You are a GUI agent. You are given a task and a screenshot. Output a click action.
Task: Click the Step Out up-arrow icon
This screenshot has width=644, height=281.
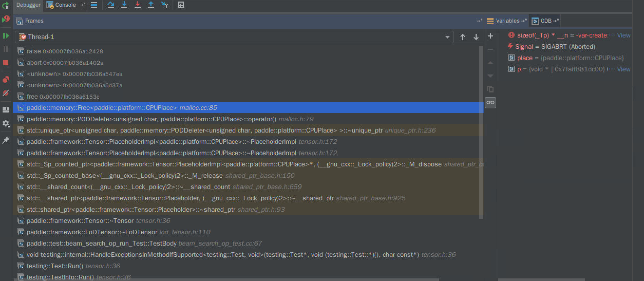[x=151, y=5]
